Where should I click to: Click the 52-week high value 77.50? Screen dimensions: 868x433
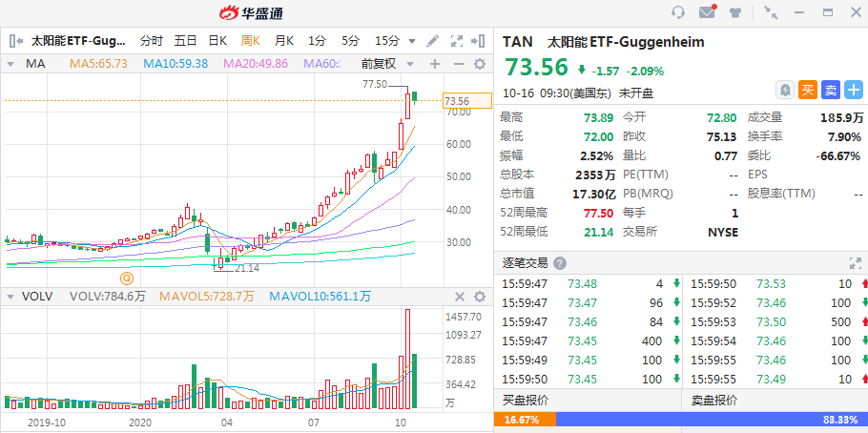[x=598, y=214]
